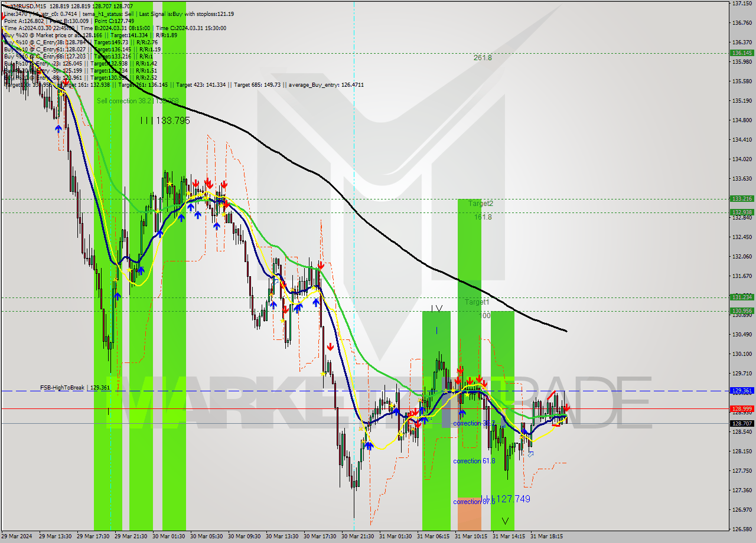
Task: Click the average_Buy_entry: 126.4711 text
Action: 326,85
